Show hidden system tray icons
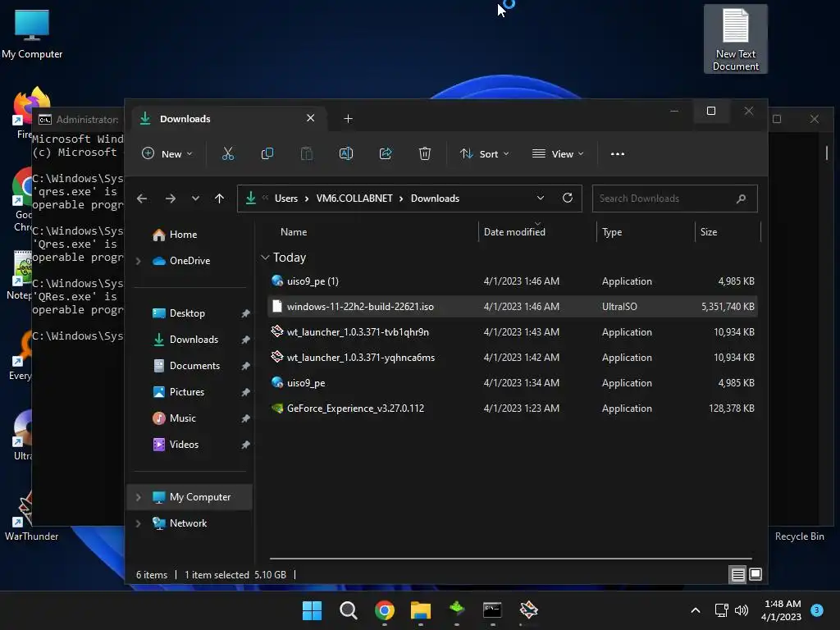This screenshot has height=630, width=840. 696,610
